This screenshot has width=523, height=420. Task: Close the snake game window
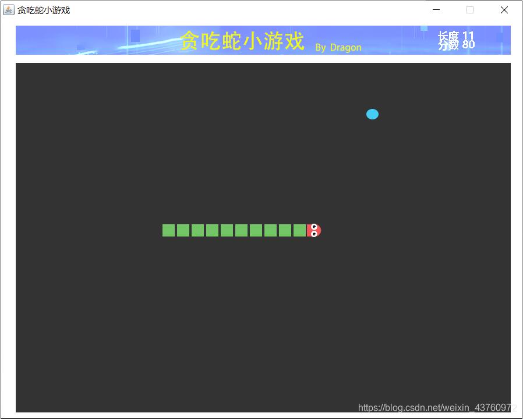(504, 10)
